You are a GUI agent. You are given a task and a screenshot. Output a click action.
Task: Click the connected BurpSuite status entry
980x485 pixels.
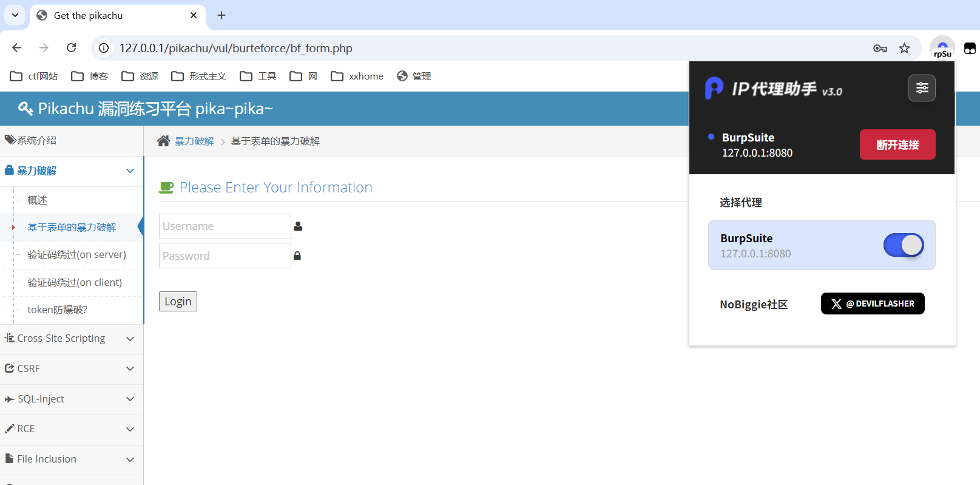click(x=751, y=145)
